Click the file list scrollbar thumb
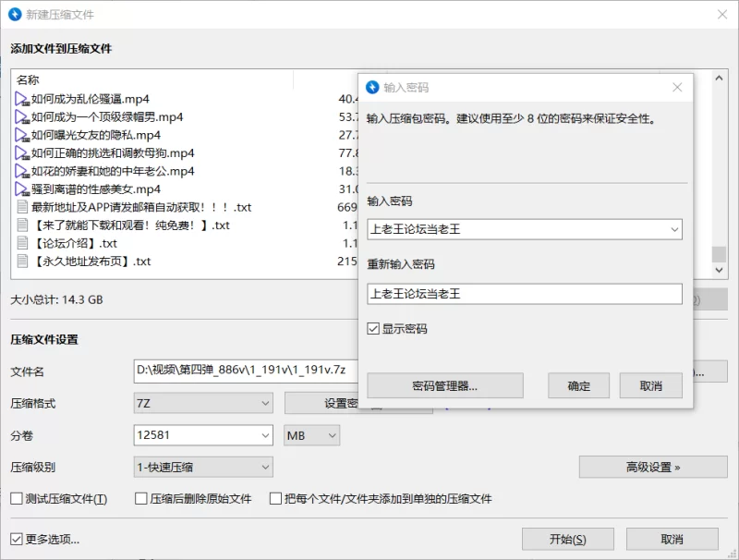This screenshot has height=560, width=739. click(x=719, y=254)
